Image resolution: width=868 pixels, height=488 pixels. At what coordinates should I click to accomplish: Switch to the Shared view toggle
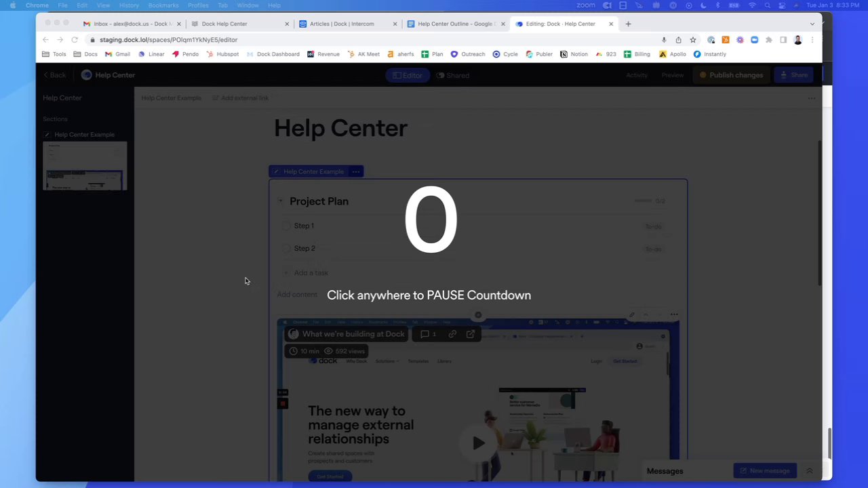(x=453, y=75)
